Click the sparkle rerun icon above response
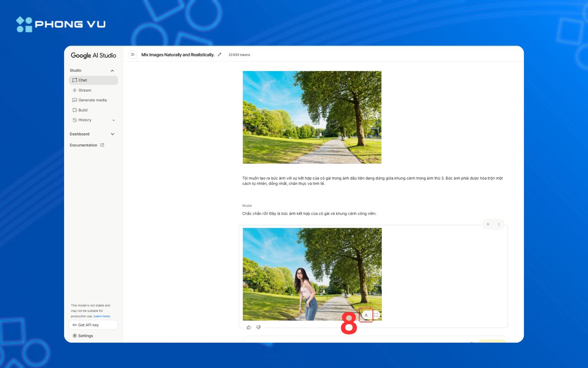Viewport: 588px width, 368px height. point(488,224)
